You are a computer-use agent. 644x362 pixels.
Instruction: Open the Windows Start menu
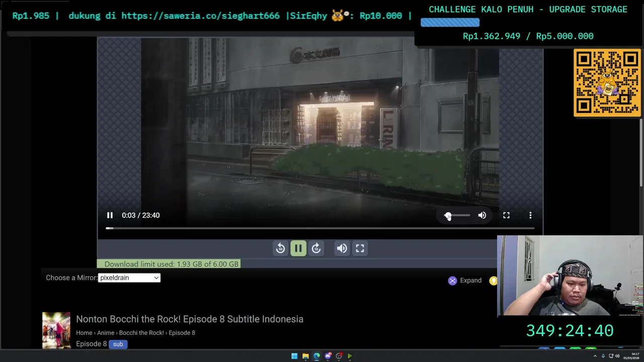(x=294, y=356)
